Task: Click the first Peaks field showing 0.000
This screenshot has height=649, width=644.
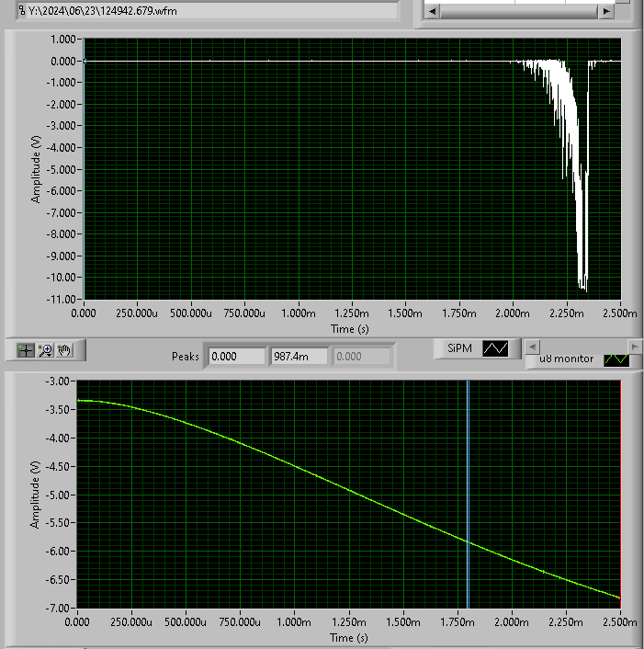Action: click(237, 357)
